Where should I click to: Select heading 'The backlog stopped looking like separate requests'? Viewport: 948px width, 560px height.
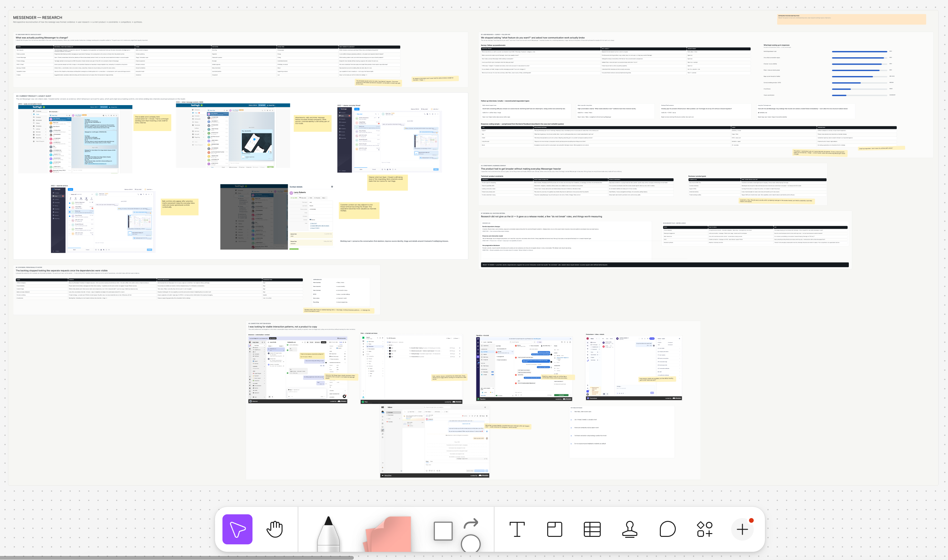tap(62, 271)
